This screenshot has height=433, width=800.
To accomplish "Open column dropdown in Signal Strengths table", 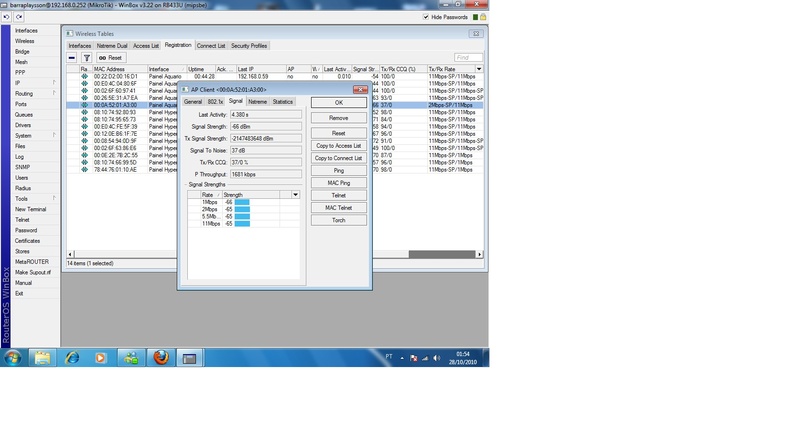I will point(295,195).
